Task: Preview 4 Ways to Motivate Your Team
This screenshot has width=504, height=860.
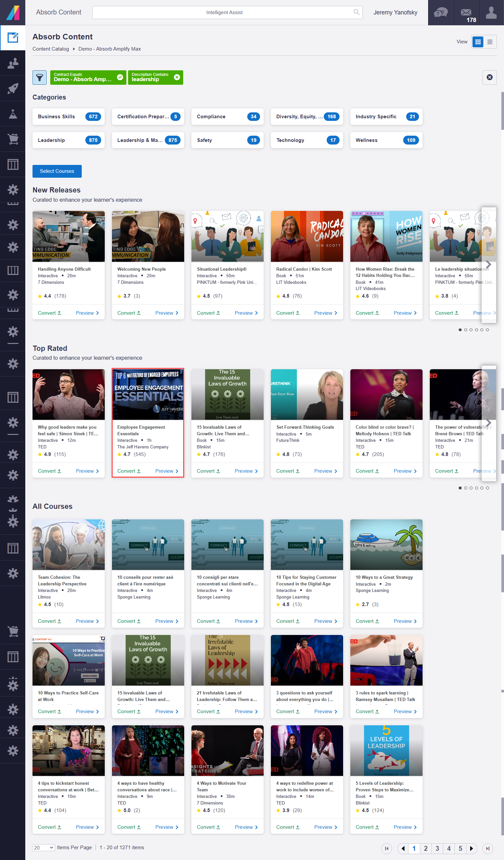Action: (246, 827)
